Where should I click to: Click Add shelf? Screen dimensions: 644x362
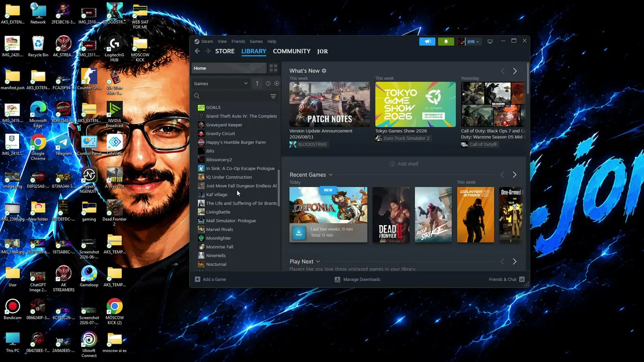[x=404, y=164]
